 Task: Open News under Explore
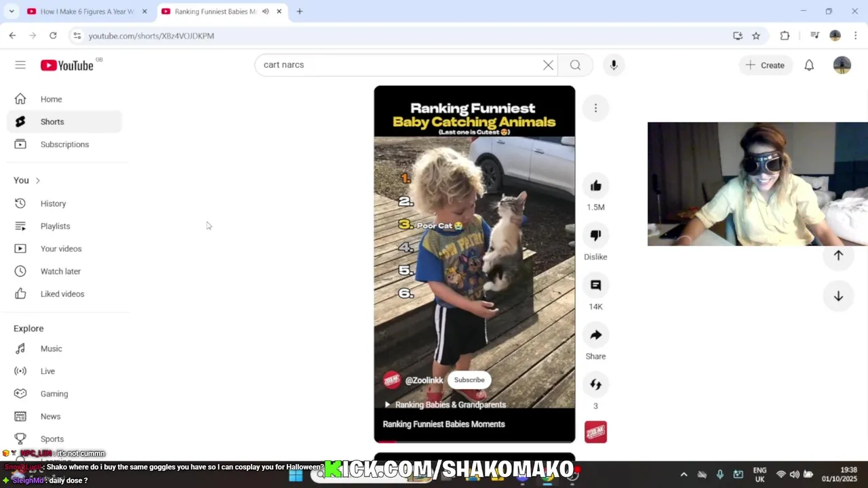[x=64, y=416]
